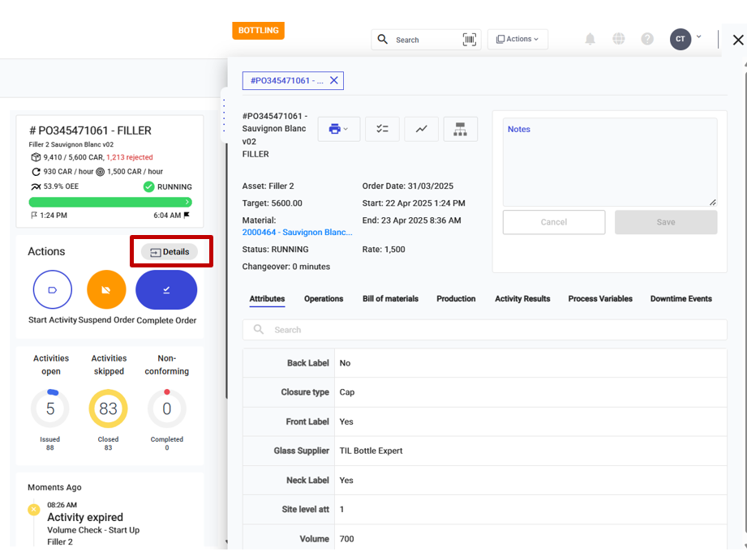747x560 pixels.
Task: Open the notifications bell icon
Action: [x=590, y=39]
